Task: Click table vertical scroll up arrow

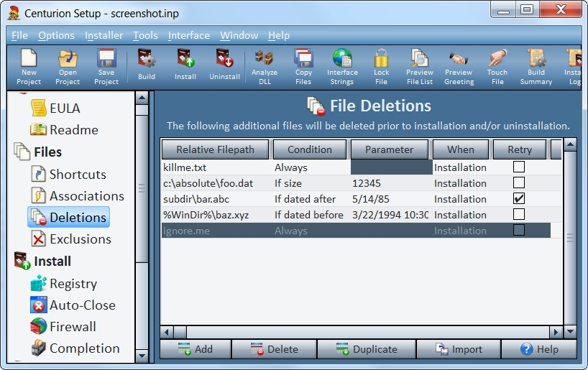Action: click(x=570, y=144)
